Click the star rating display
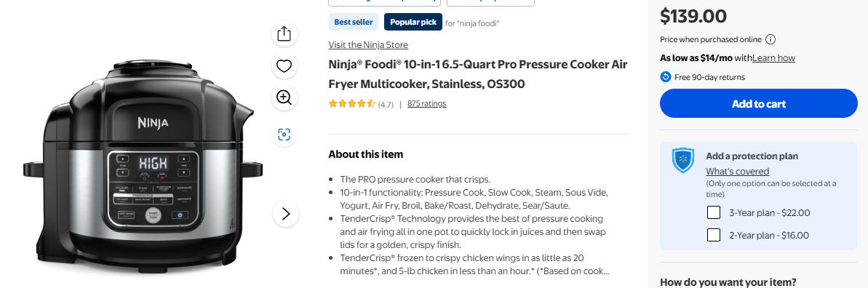This screenshot has width=868, height=288. [x=352, y=103]
